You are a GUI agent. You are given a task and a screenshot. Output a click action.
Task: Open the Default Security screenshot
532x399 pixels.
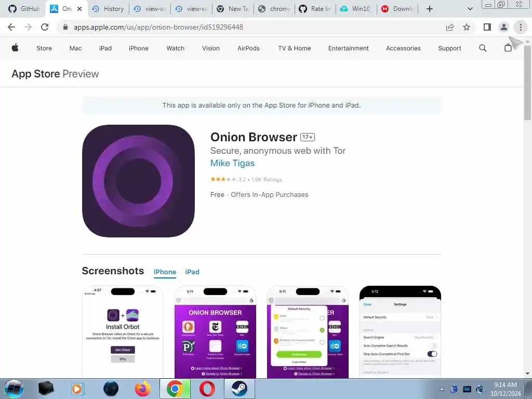[x=308, y=332]
